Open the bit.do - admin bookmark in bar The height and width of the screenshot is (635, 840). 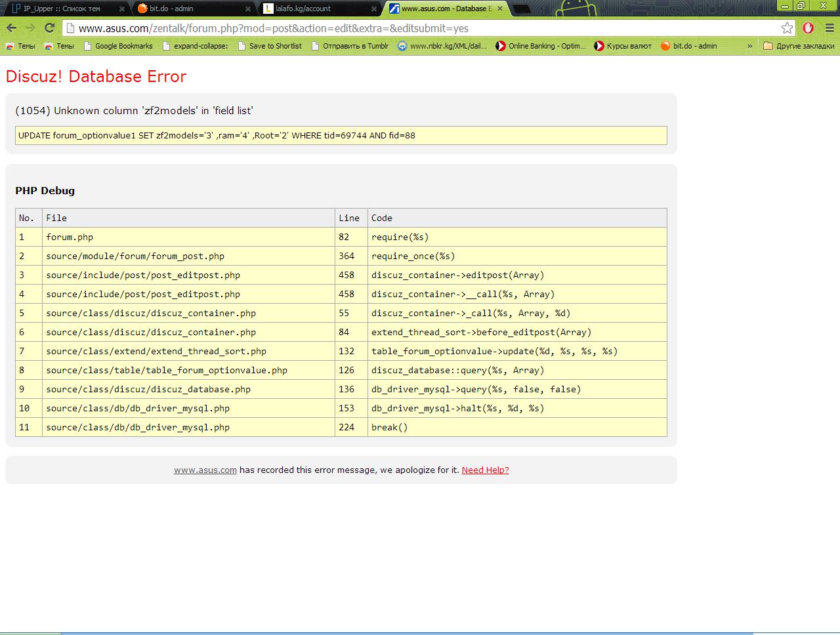coord(689,46)
